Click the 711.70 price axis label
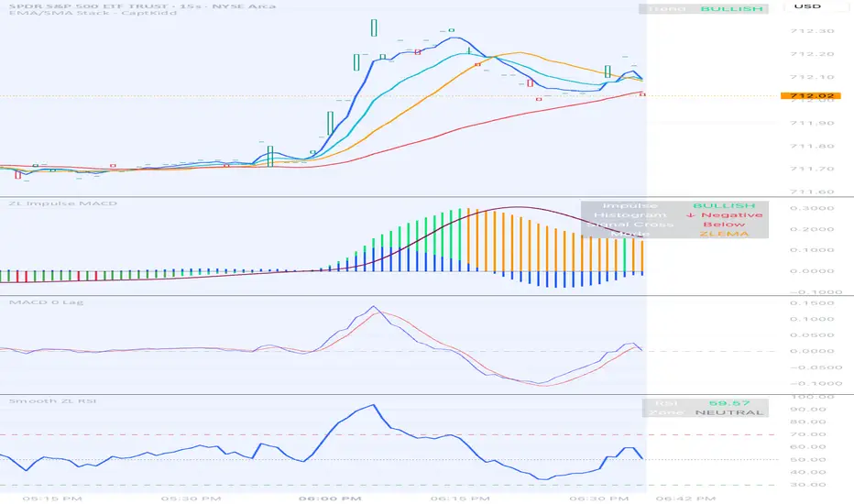Viewport: 854px width, 504px height. click(812, 169)
